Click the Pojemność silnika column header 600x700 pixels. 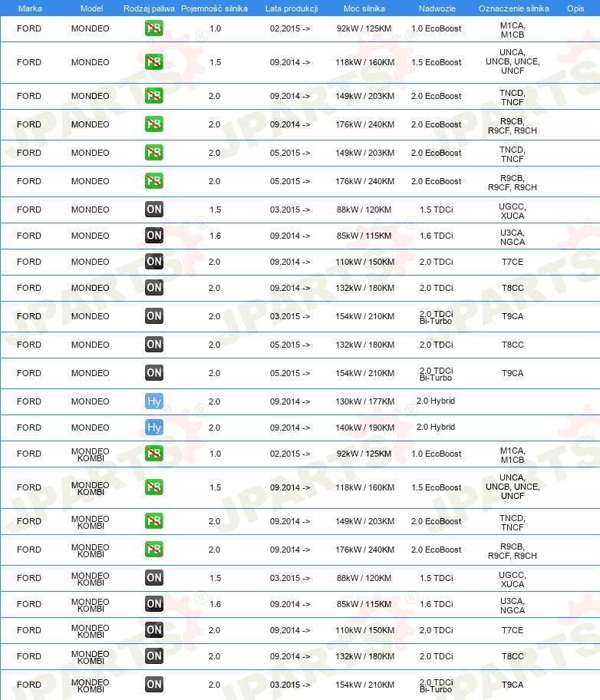(214, 8)
